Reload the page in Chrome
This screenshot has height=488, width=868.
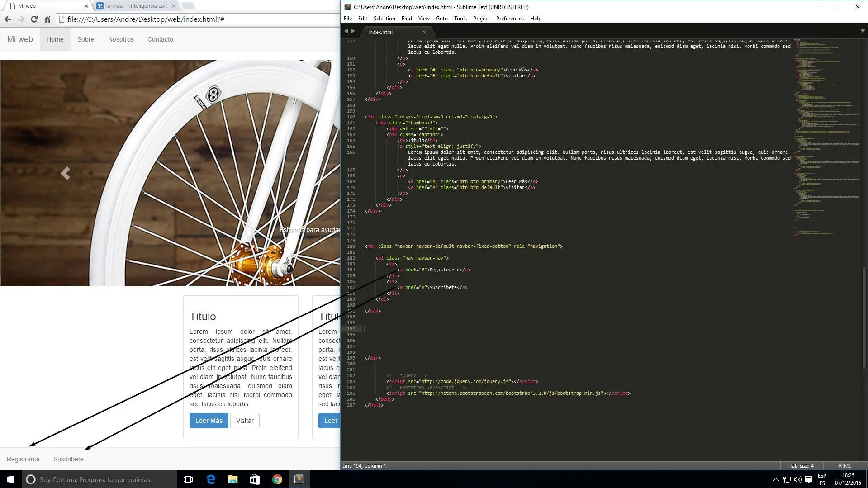pos(34,19)
